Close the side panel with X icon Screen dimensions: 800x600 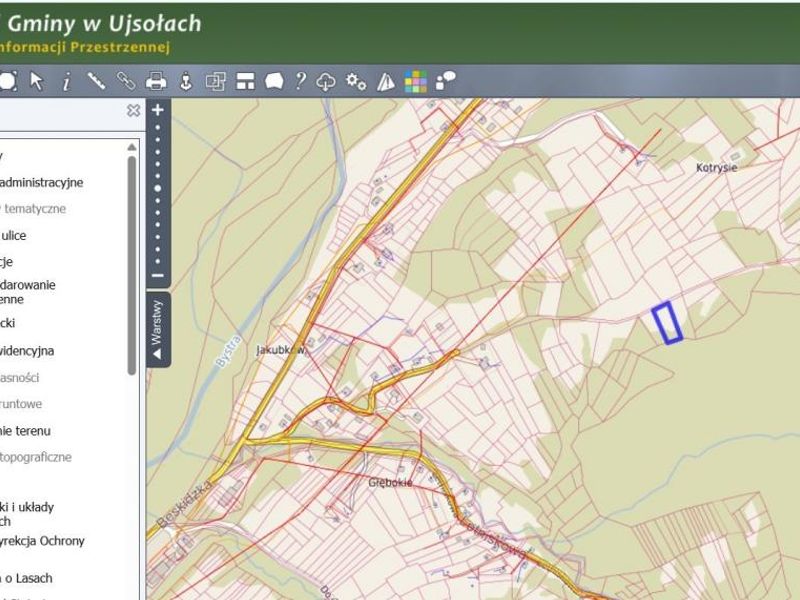click(x=134, y=110)
